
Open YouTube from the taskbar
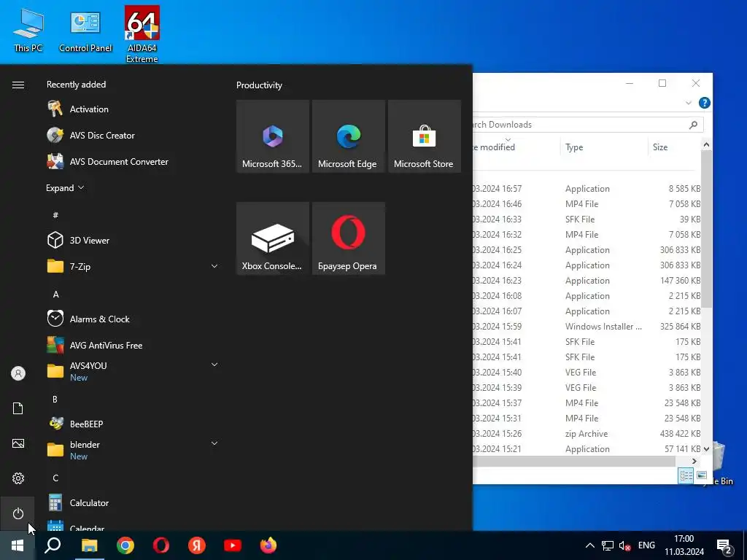233,545
